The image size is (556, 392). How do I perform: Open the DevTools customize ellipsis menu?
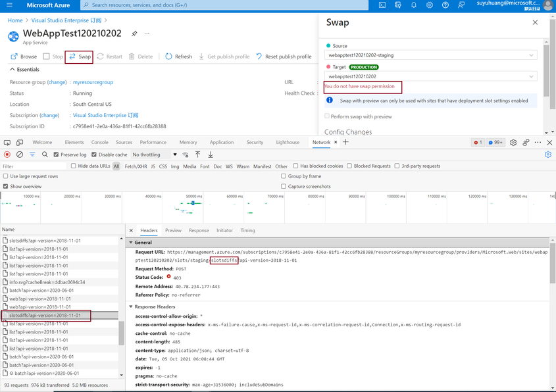click(538, 143)
